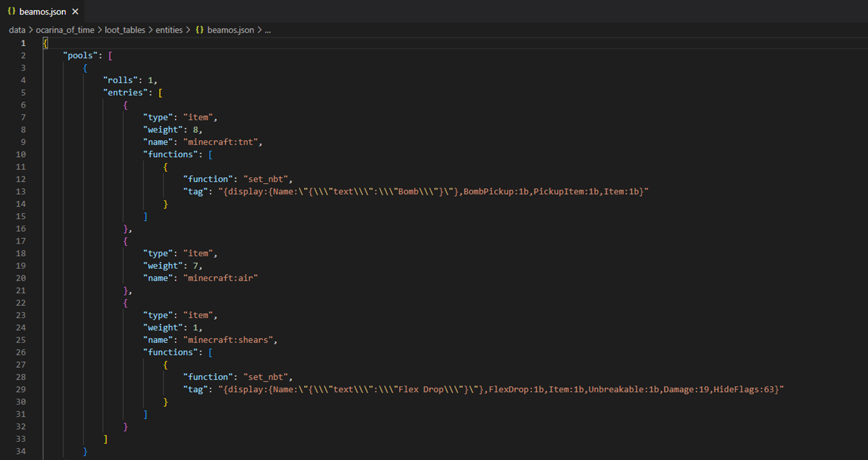This screenshot has height=460, width=868.
Task: Click the "pools" key on line 2
Action: coord(80,56)
